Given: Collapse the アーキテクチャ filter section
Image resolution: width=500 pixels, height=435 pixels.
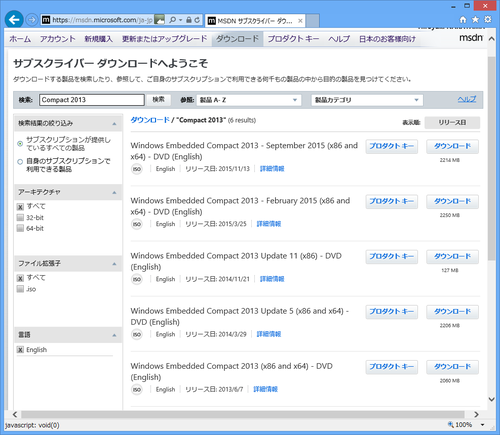Looking at the screenshot, I should [x=114, y=192].
